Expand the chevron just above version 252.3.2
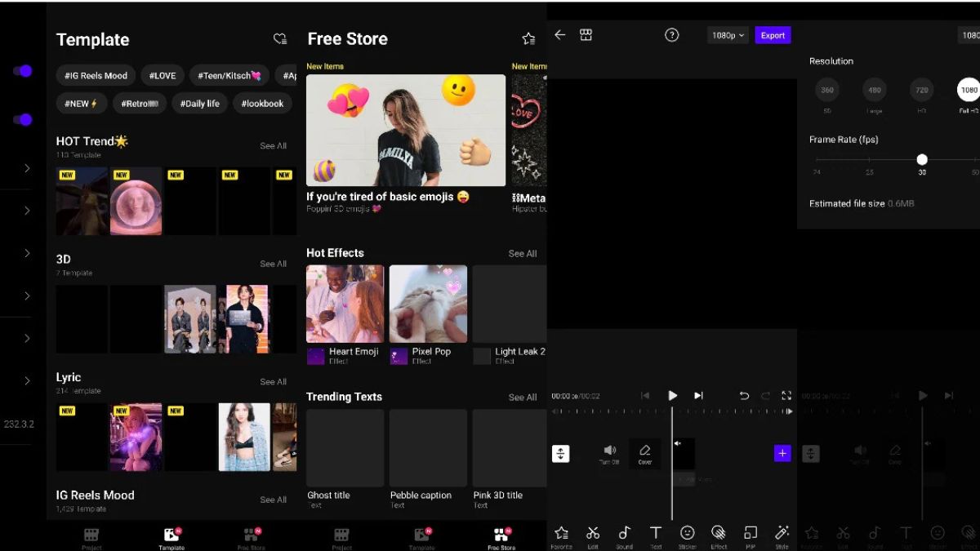The width and height of the screenshot is (980, 551). (x=27, y=380)
